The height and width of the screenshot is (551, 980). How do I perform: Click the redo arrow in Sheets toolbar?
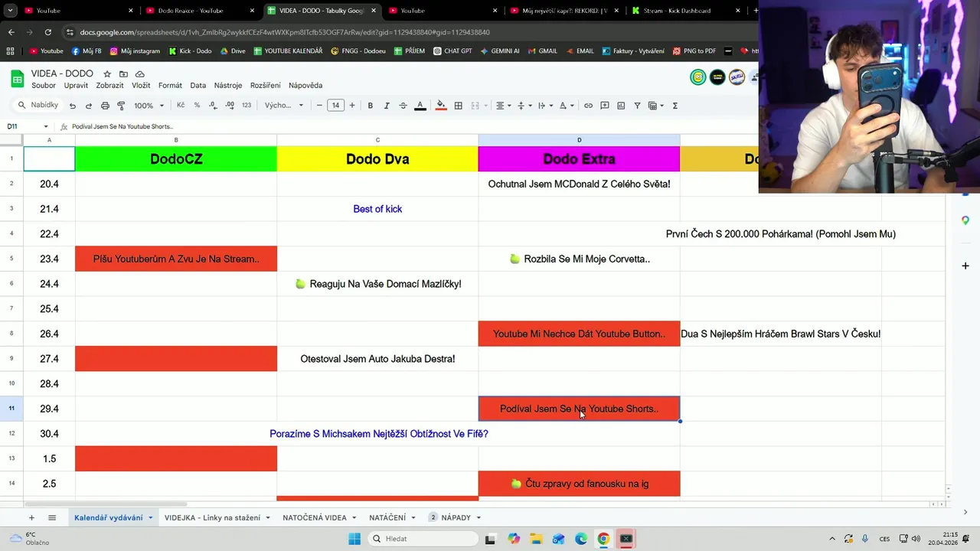coord(89,106)
